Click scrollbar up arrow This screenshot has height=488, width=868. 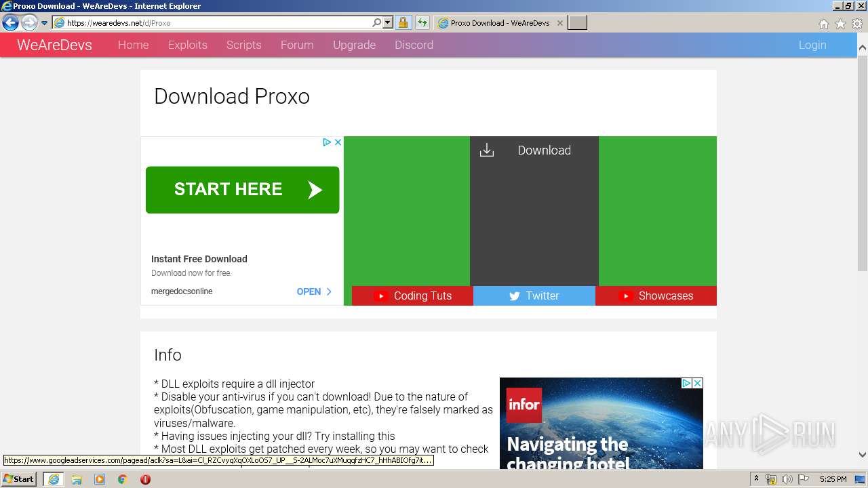[863, 48]
